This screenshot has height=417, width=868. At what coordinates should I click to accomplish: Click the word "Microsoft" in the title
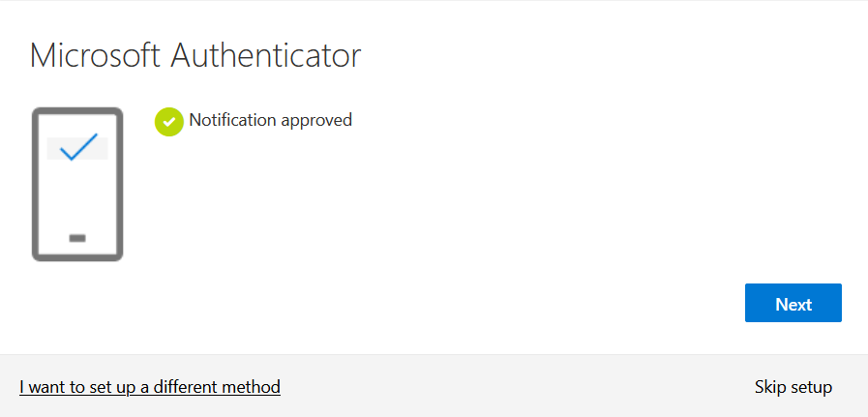pyautogui.click(x=95, y=55)
